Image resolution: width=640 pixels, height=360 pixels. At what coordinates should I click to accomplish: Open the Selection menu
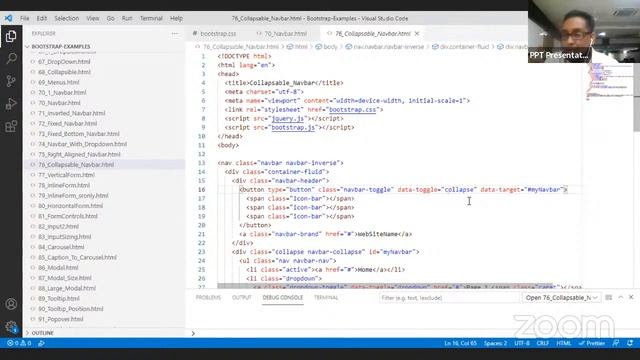[x=67, y=18]
